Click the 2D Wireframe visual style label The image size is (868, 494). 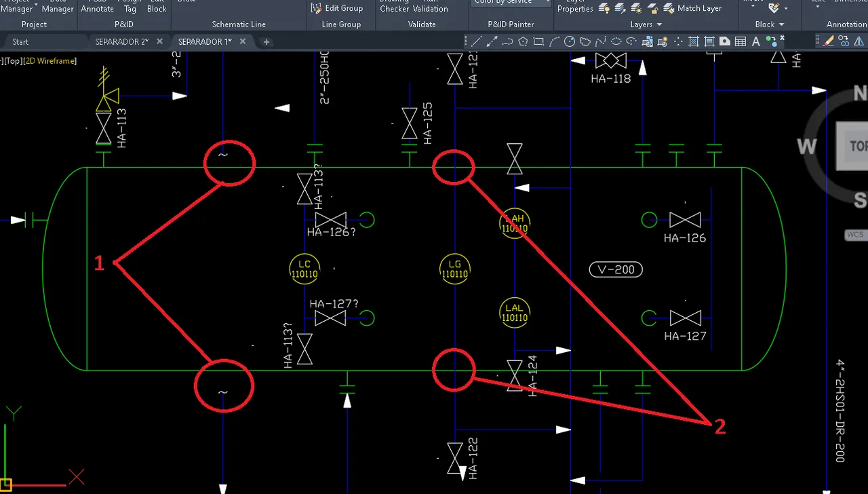50,61
